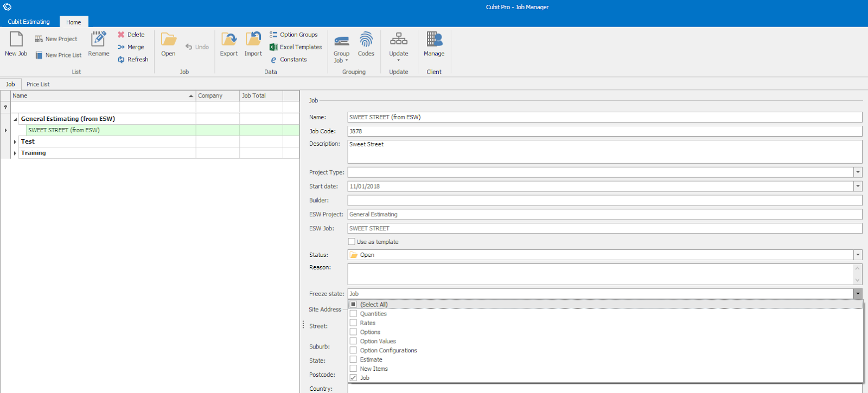Screen dimensions: 868x393
Task: Click the Import data icon
Action: [253, 40]
